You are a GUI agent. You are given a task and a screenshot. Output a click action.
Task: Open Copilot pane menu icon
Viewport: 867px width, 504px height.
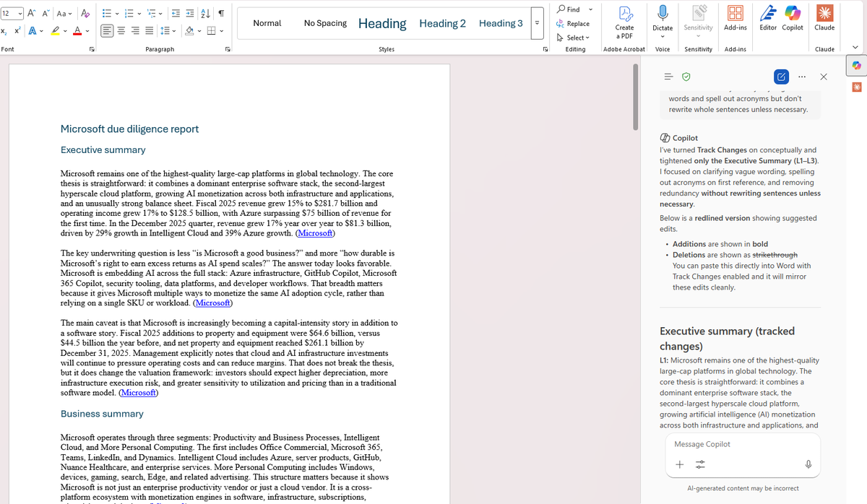tap(668, 77)
